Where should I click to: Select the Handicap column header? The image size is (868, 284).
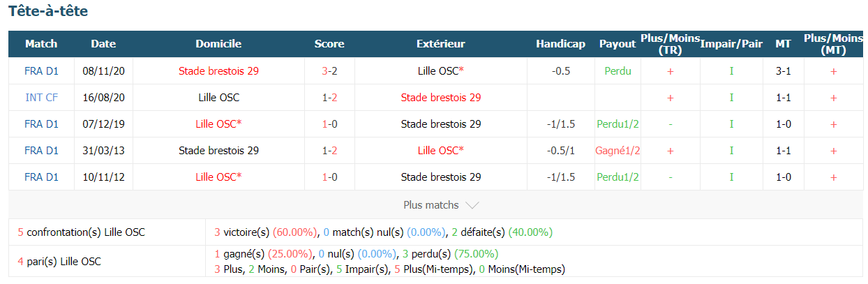click(560, 44)
